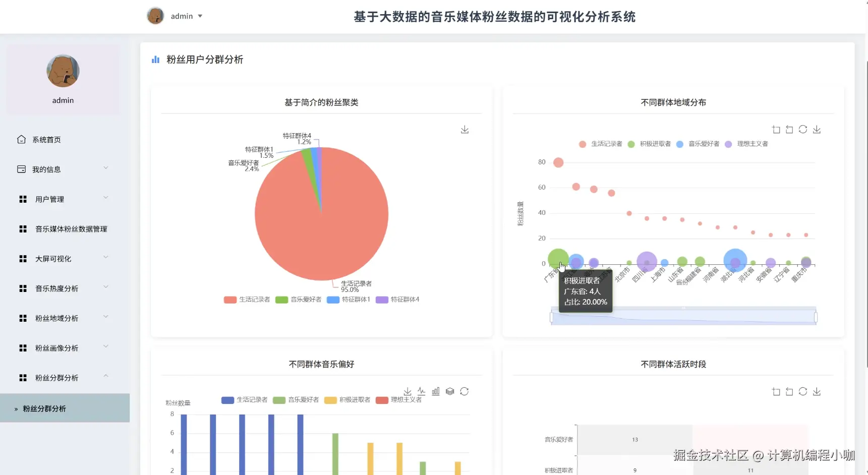
Task: Download the fan clustering pie chart image
Action: tap(465, 130)
